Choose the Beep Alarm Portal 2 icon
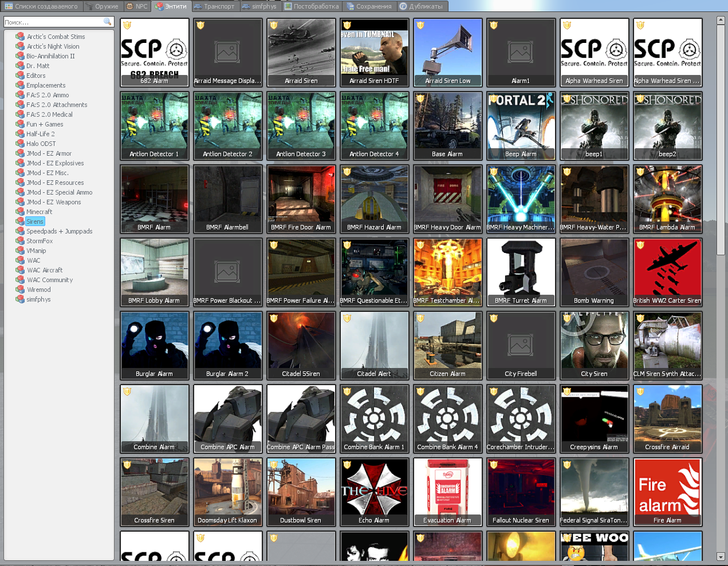The height and width of the screenshot is (566, 728). (521, 126)
